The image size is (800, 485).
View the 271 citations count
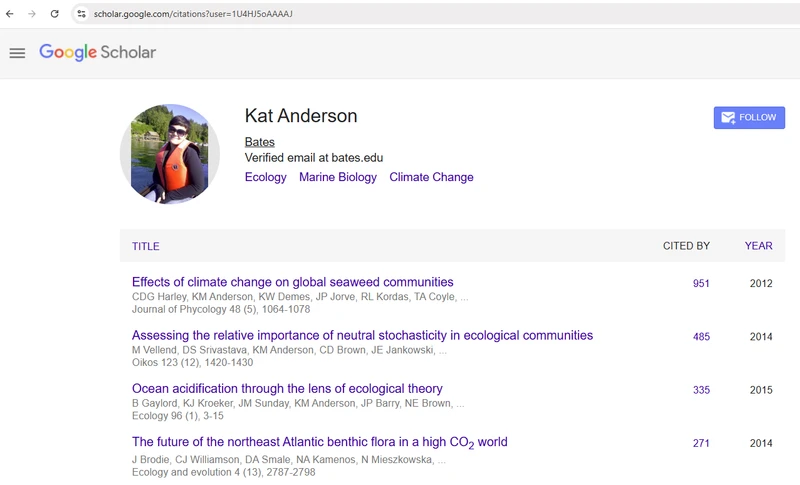tap(701, 443)
